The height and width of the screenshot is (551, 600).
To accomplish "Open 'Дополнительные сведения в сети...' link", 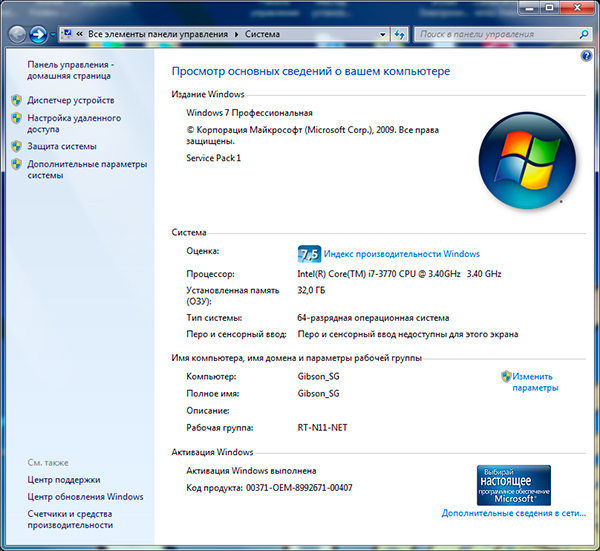I will coord(514,513).
